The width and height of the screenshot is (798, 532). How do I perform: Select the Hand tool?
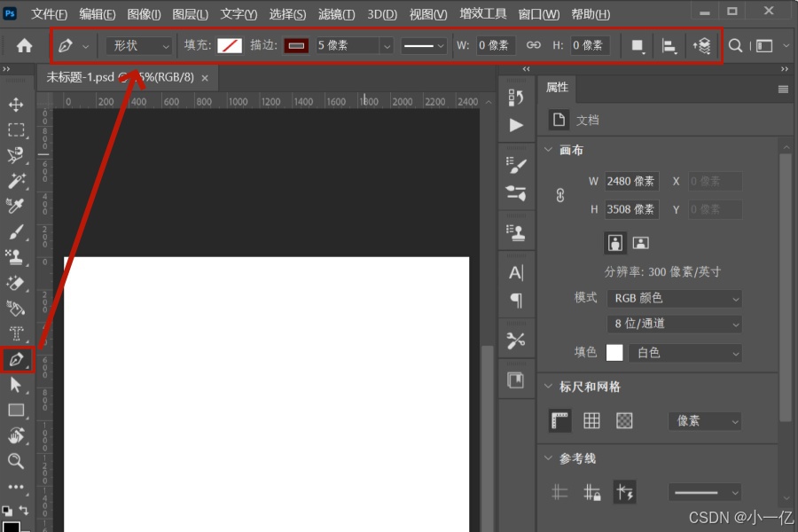pos(16,435)
